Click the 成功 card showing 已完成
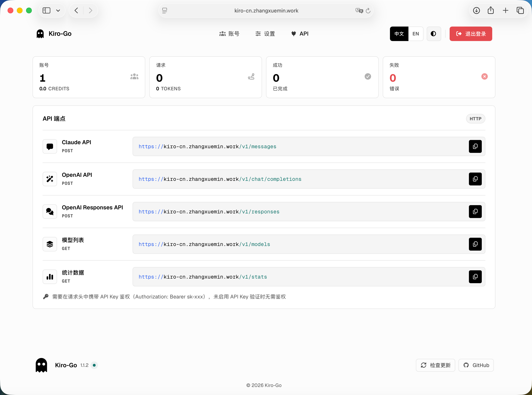 click(322, 77)
